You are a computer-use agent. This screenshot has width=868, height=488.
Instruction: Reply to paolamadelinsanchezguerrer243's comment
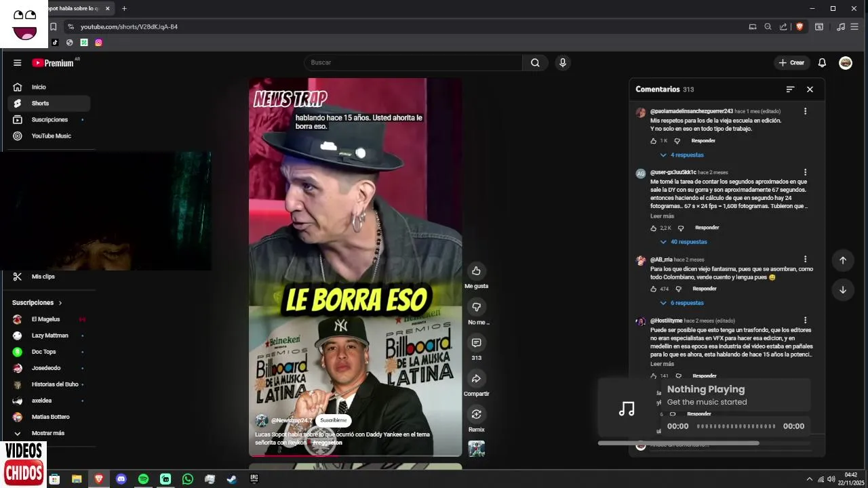[x=703, y=141]
